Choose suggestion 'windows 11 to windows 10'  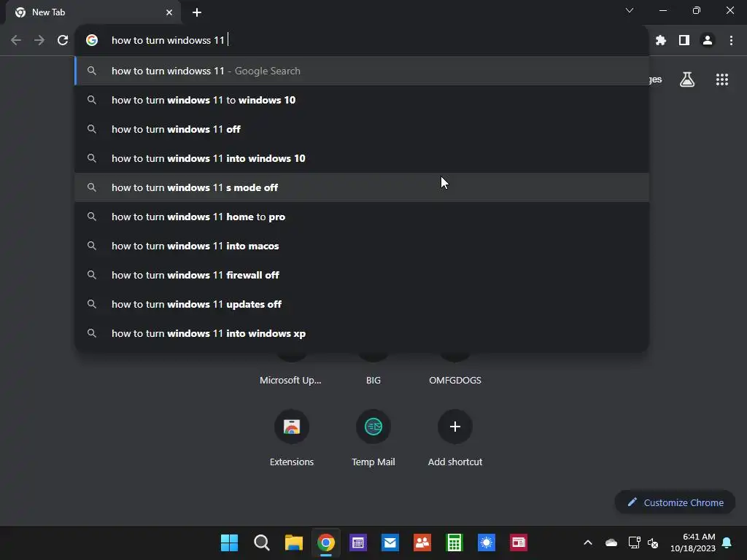coord(362,100)
